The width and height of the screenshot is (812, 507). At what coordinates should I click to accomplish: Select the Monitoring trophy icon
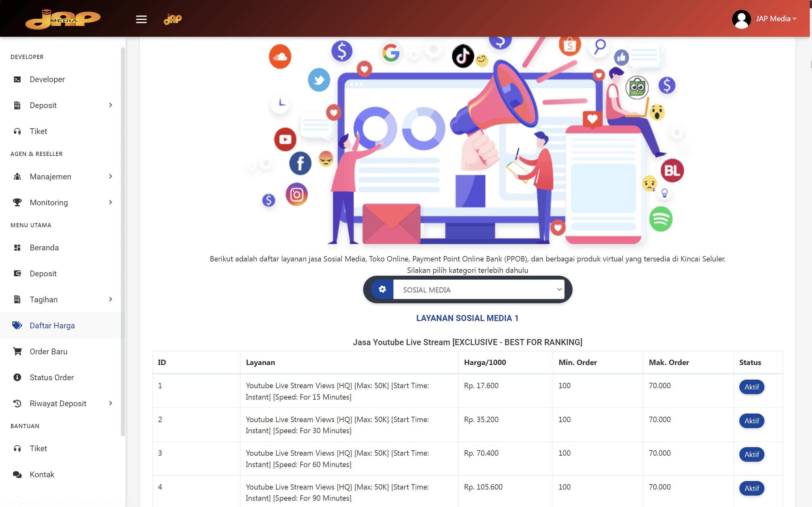click(x=17, y=202)
